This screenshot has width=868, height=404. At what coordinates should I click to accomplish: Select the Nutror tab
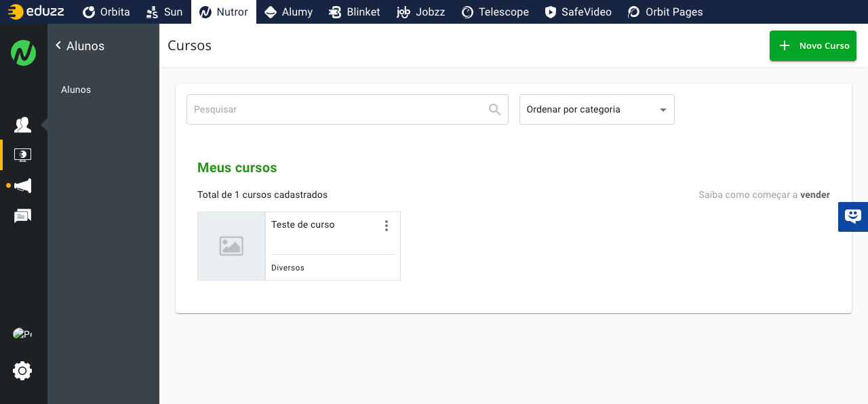pos(224,12)
